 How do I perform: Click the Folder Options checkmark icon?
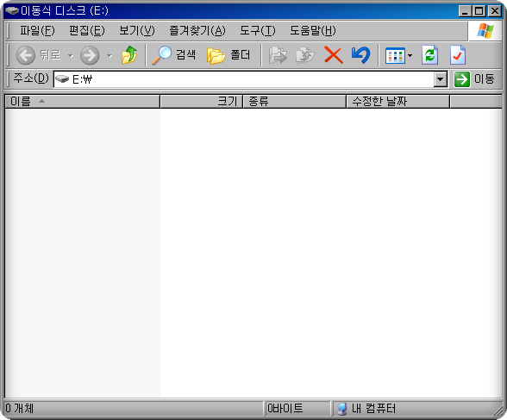pyautogui.click(x=458, y=55)
